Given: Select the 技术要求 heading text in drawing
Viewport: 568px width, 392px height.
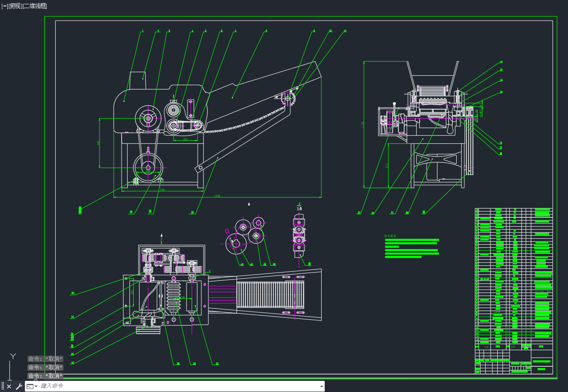Looking at the screenshot, I should [390, 236].
